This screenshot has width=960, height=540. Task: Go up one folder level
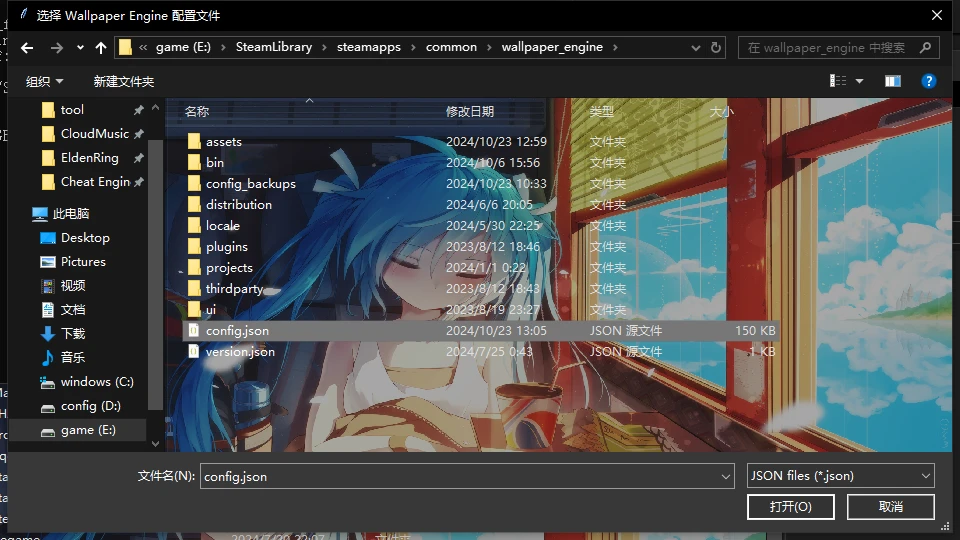pos(101,48)
